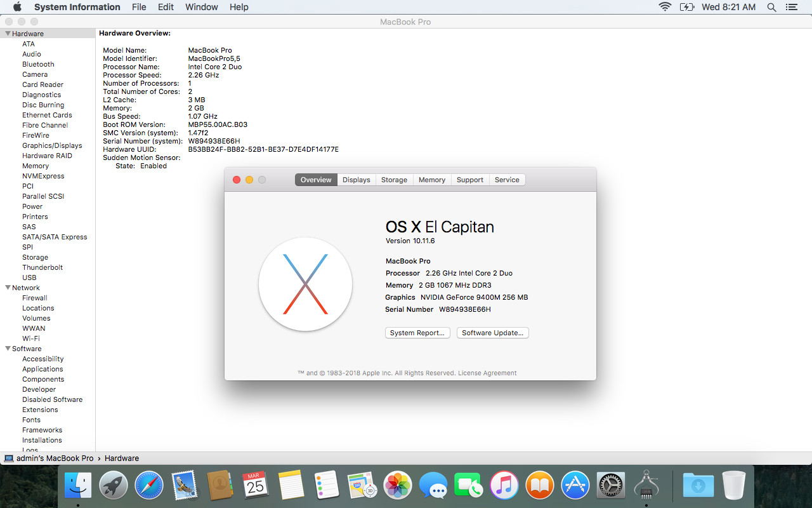The height and width of the screenshot is (508, 812).
Task: Click the date and time in menu bar
Action: pyautogui.click(x=729, y=7)
